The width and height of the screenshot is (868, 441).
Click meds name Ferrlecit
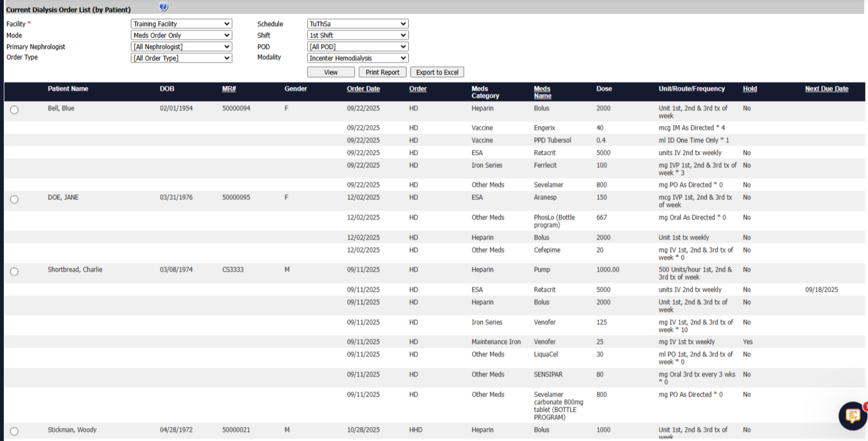(x=545, y=165)
